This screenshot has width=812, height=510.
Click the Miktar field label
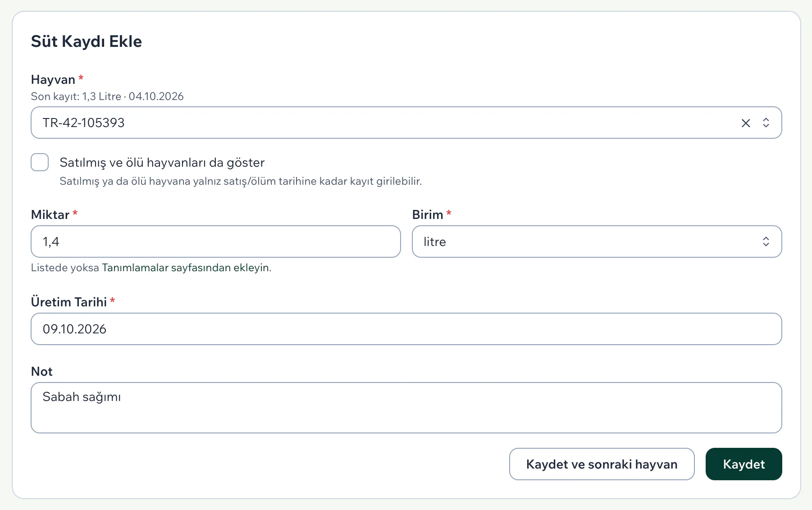tap(50, 214)
